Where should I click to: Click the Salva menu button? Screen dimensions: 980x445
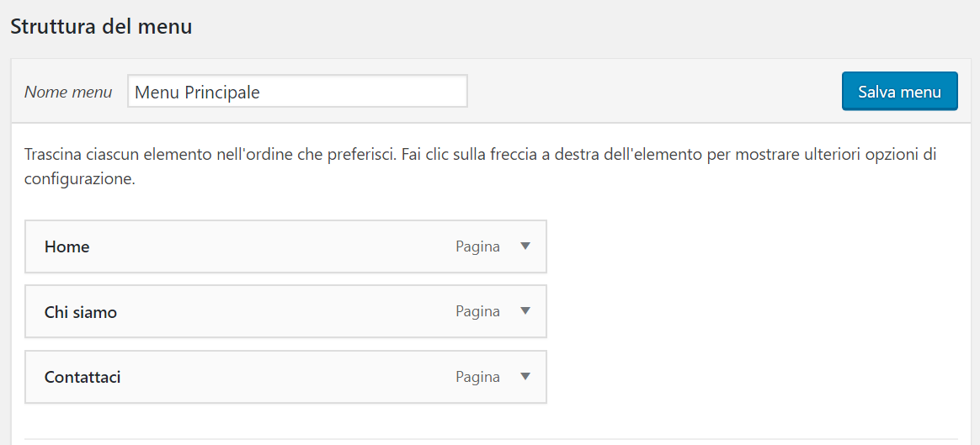click(x=899, y=92)
